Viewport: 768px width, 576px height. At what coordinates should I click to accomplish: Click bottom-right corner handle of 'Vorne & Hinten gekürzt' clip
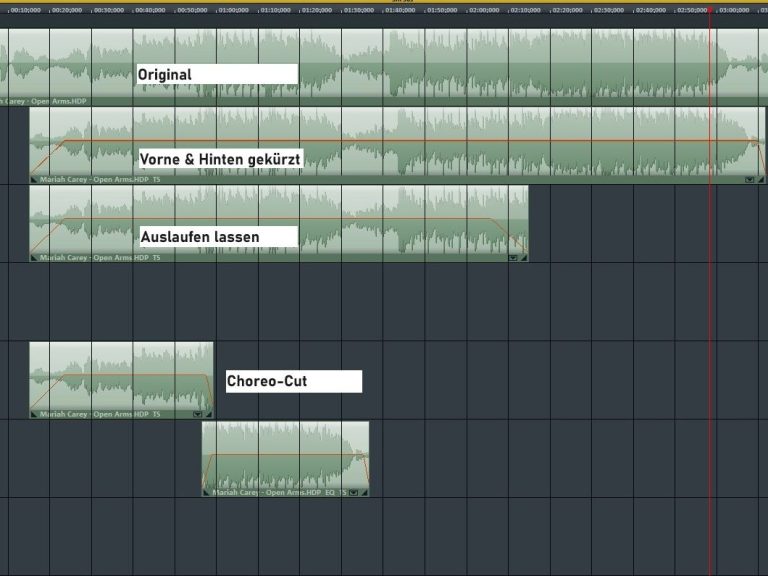[x=762, y=180]
